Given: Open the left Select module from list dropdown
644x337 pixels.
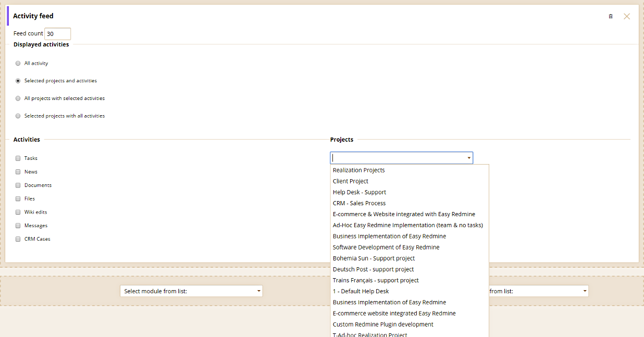Looking at the screenshot, I should (x=191, y=291).
